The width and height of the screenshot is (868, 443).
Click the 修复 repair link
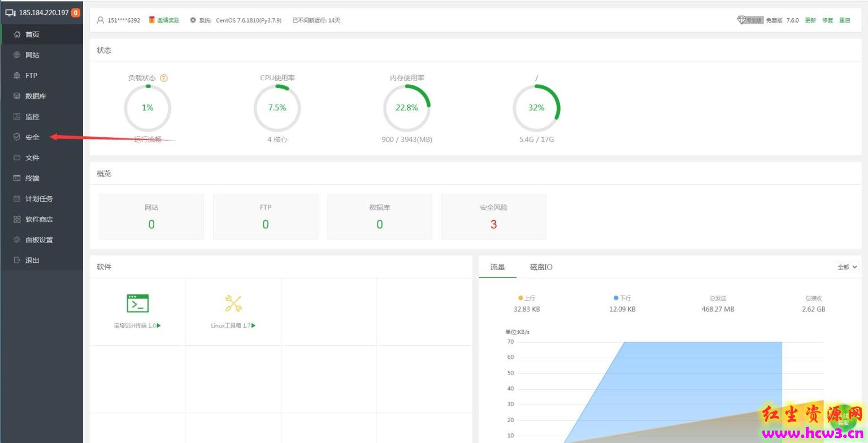point(827,20)
